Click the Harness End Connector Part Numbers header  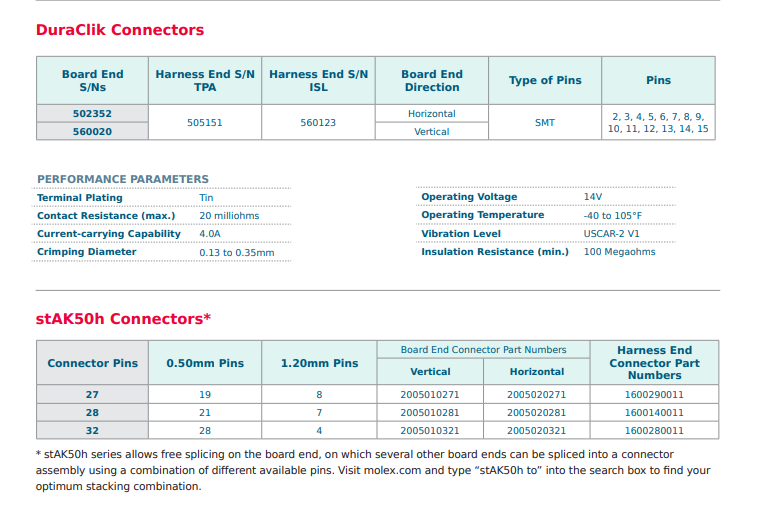tap(654, 363)
